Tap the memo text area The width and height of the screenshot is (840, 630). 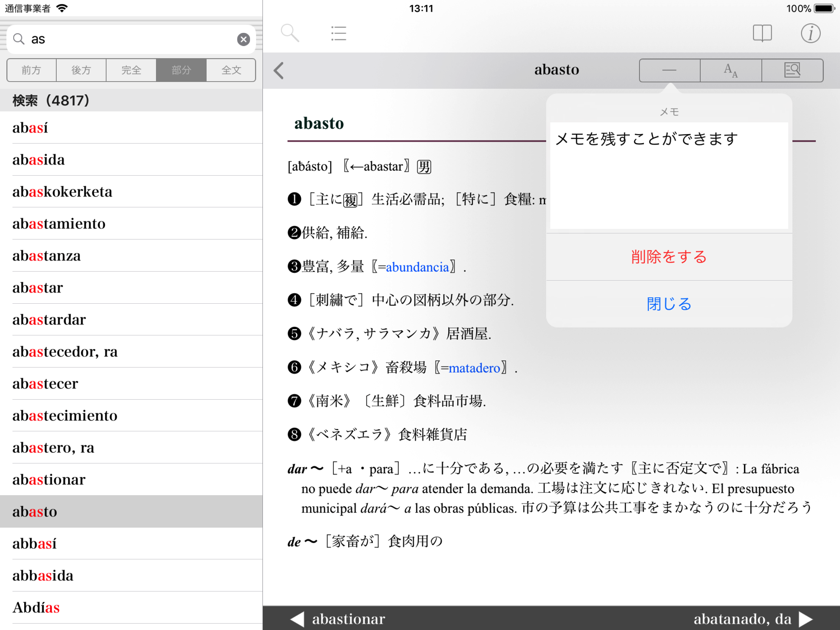click(669, 176)
